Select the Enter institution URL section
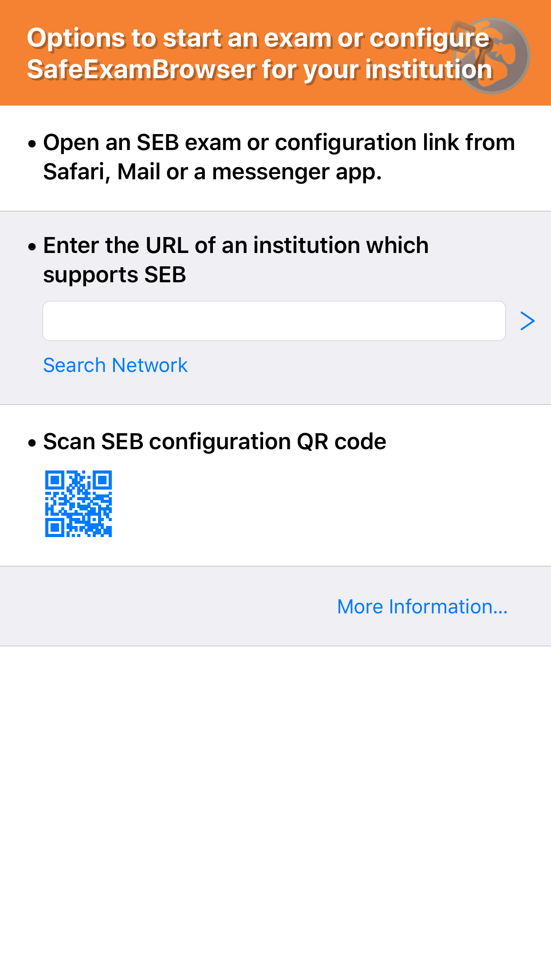 tap(236, 260)
